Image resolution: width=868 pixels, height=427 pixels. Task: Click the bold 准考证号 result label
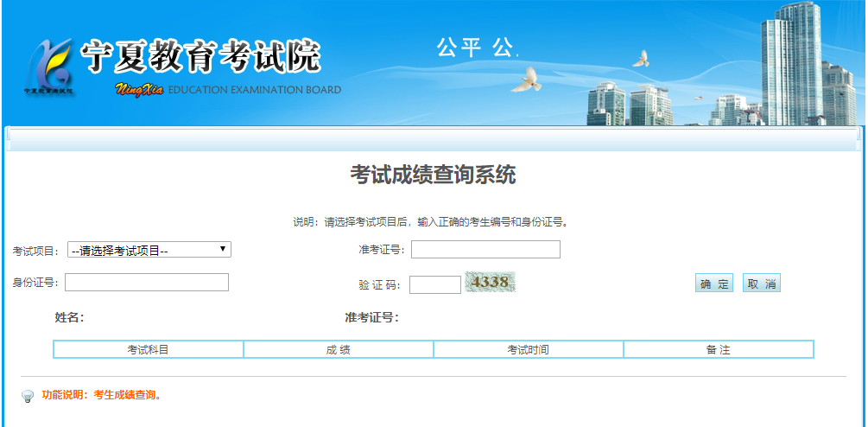pos(371,317)
